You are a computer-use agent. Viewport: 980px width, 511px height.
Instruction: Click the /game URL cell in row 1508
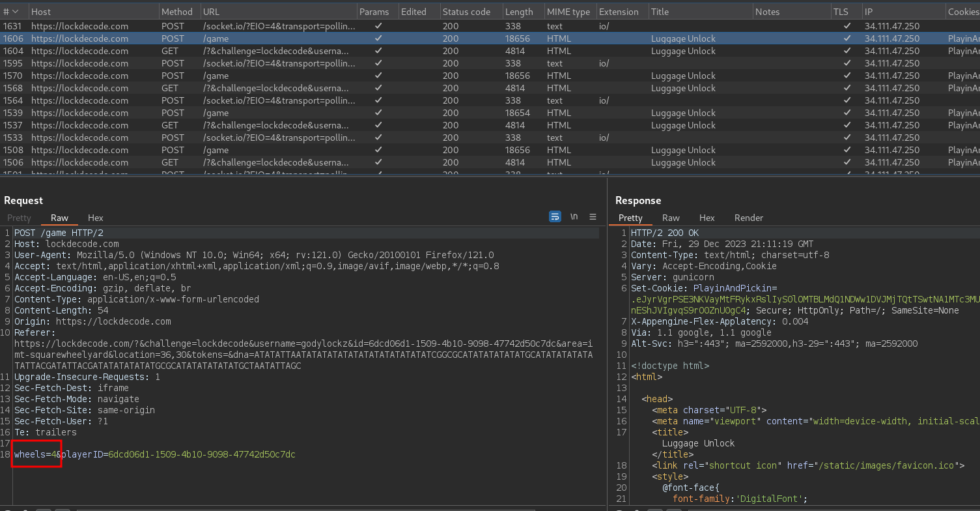214,150
